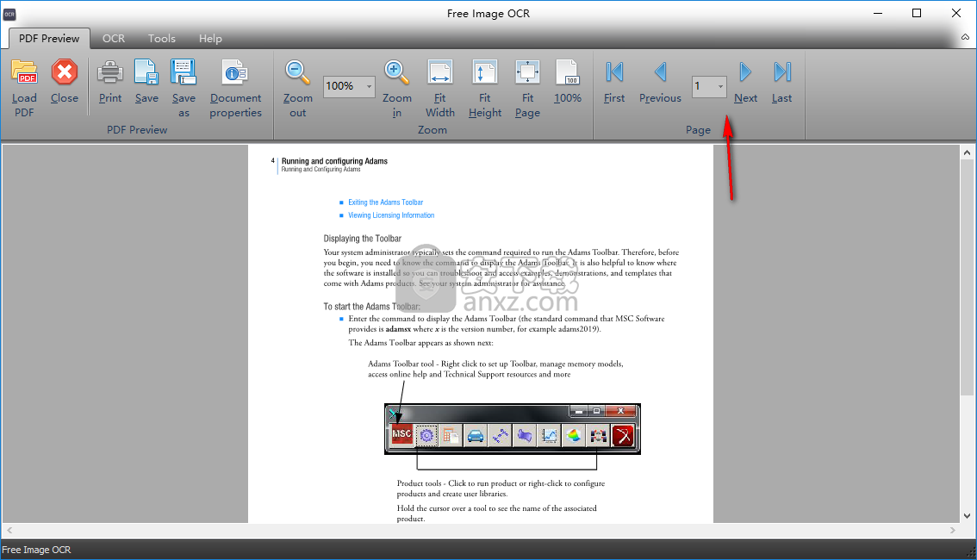Image resolution: width=977 pixels, height=560 pixels.
Task: Click the vertical scrollbar up arrow
Action: (967, 152)
